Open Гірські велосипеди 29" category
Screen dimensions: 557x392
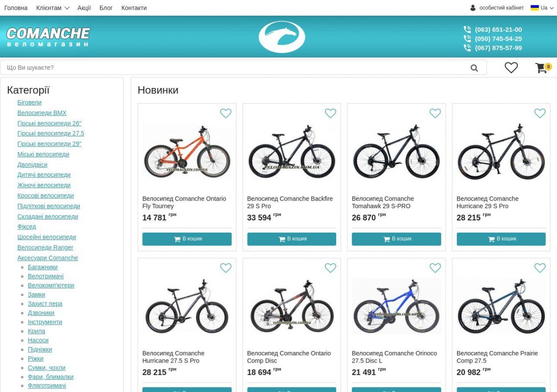click(49, 144)
